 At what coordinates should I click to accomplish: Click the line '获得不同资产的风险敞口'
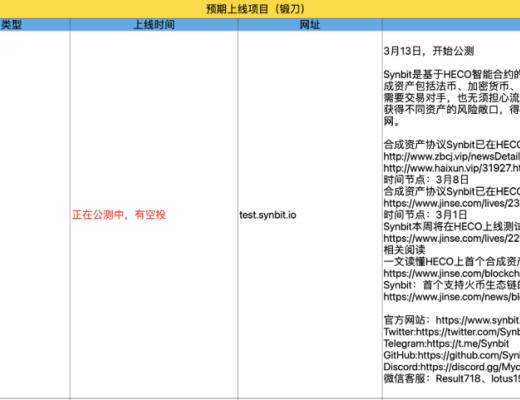(x=452, y=109)
